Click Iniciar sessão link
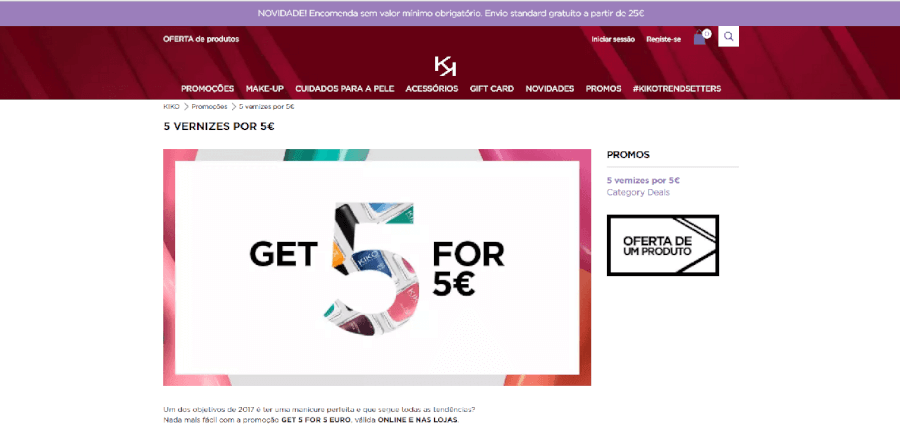This screenshot has height=426, width=900. 613,39
